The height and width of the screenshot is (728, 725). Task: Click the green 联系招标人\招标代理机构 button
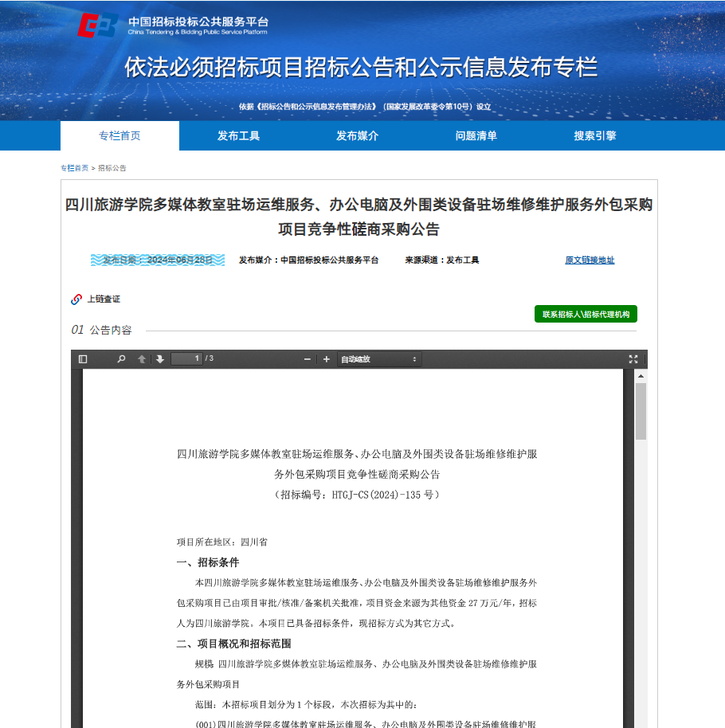click(586, 314)
